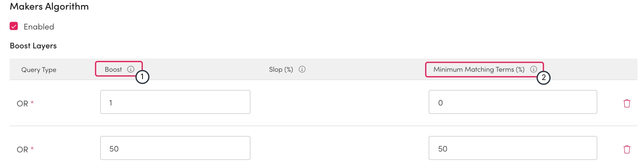Click the second row's OR query type label
The height and width of the screenshot is (167, 644).
tap(23, 149)
